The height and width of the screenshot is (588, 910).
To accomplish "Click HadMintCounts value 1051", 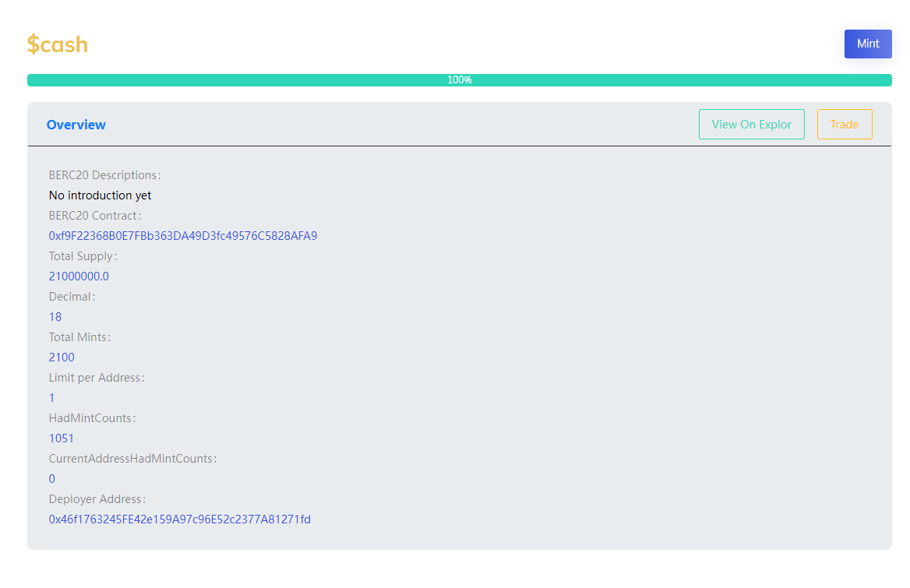I will [x=62, y=438].
